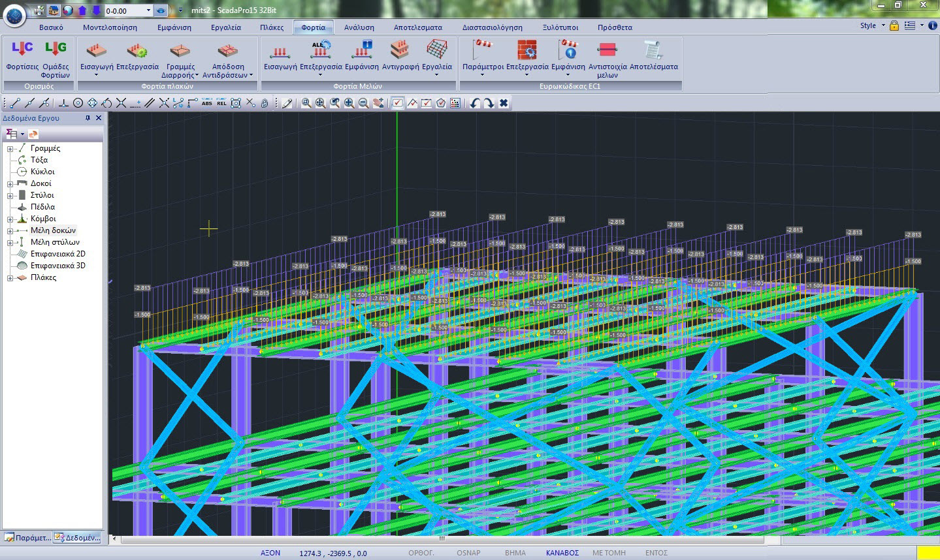Switch to the Ανάλυση ribbon tab
Viewport: 940px width, 560px height.
(x=359, y=27)
